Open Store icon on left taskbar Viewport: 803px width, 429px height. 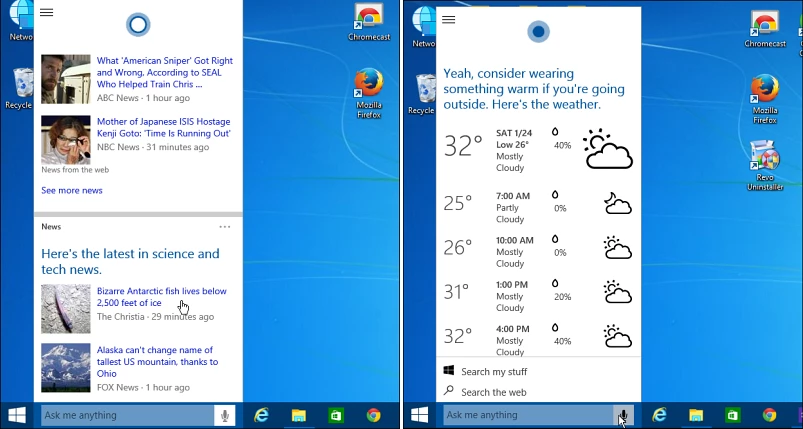tap(336, 415)
